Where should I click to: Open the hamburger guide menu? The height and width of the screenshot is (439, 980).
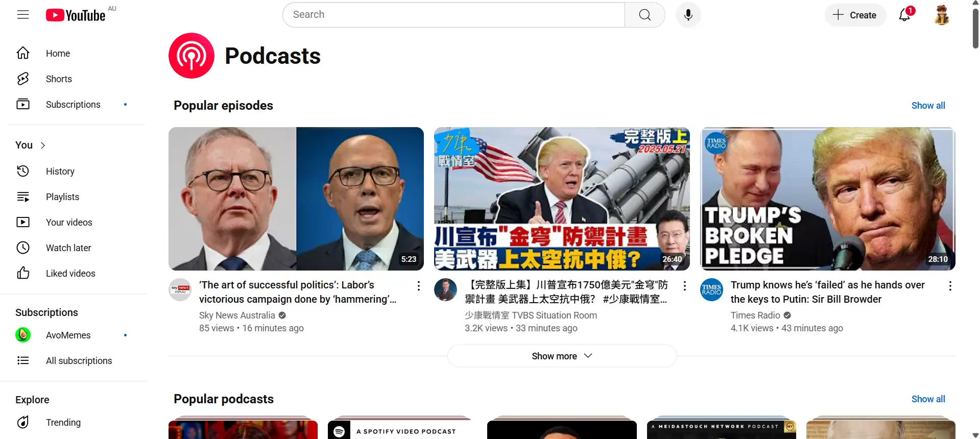pos(23,15)
